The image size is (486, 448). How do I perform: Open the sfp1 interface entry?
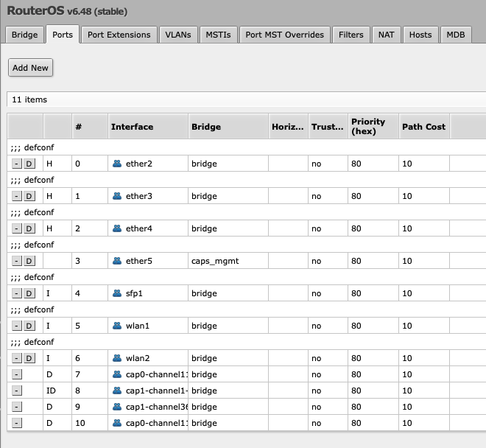pyautogui.click(x=134, y=293)
